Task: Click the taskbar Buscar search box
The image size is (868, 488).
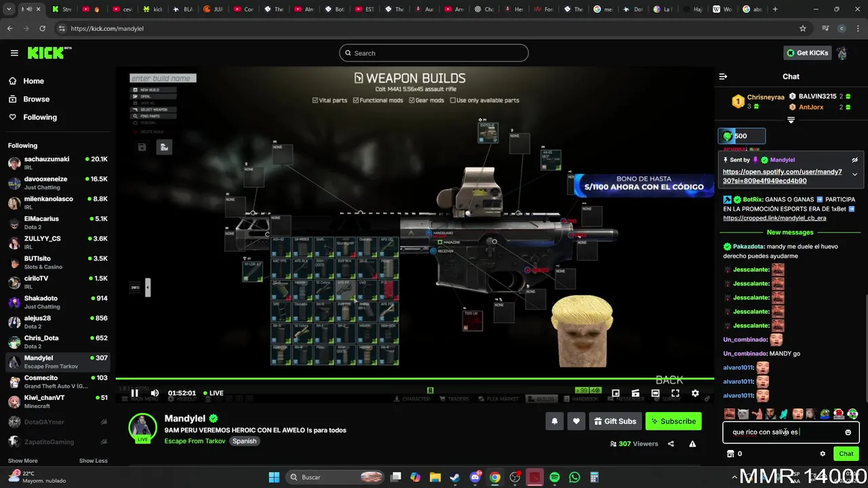Action: [x=336, y=477]
